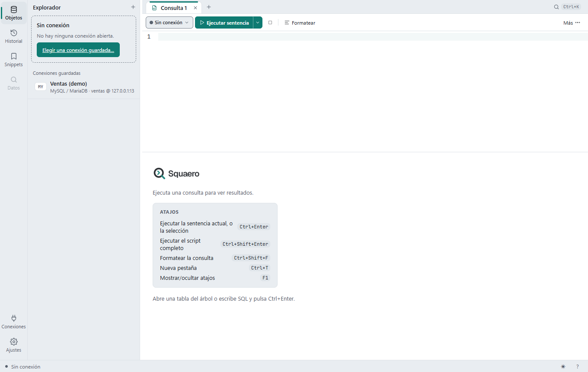Click the 'No hay ninguna conexión abierta.' message
This screenshot has width=588, height=372.
[75, 36]
